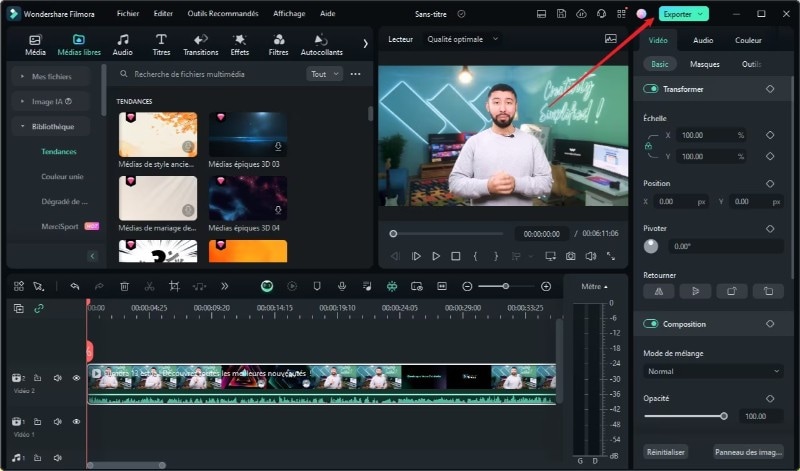Expand the Image IA tree item
Image resolution: width=800 pixels, height=471 pixels.
point(22,102)
